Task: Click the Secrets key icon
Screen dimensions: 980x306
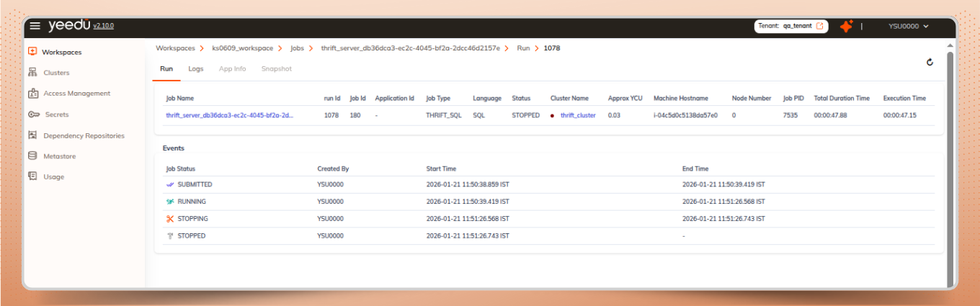Action: coord(33,114)
